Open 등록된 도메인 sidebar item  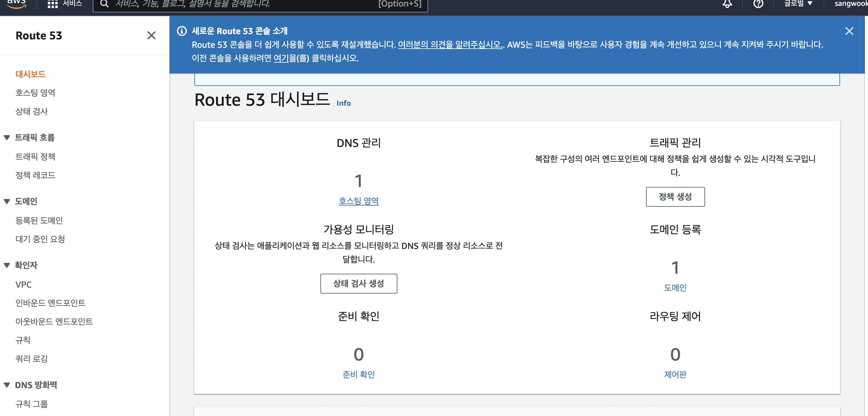39,220
